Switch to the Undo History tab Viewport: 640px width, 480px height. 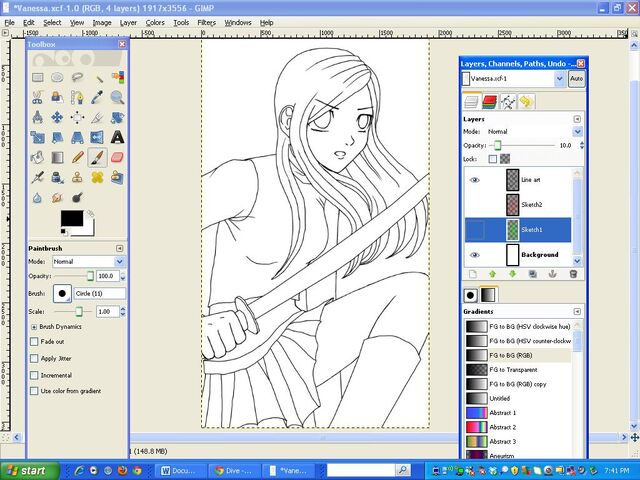(526, 101)
